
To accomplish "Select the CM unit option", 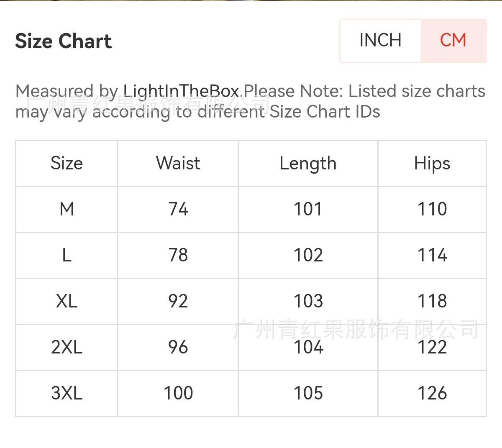I will point(453,41).
